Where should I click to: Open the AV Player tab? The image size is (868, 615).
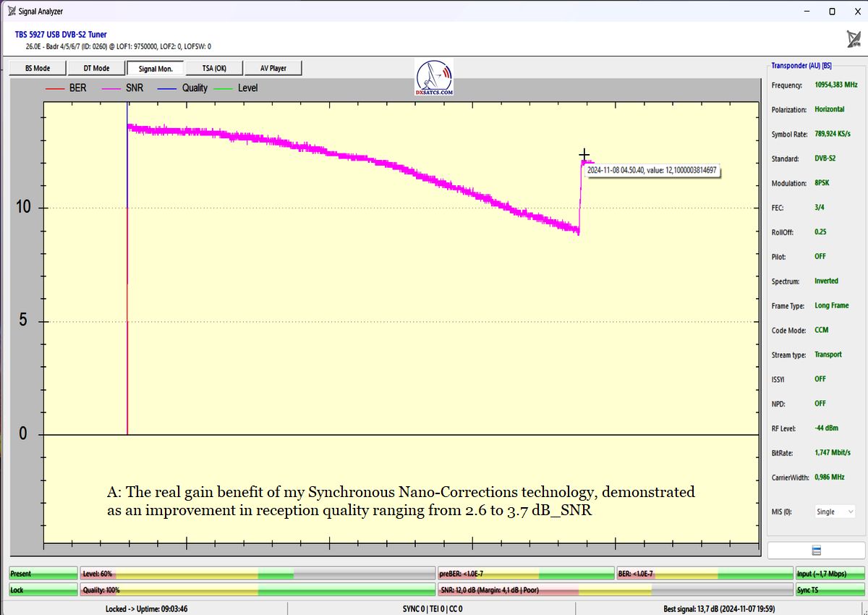273,68
